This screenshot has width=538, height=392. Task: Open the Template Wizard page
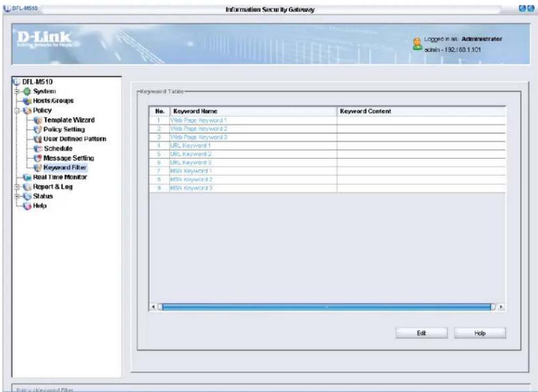coord(69,120)
